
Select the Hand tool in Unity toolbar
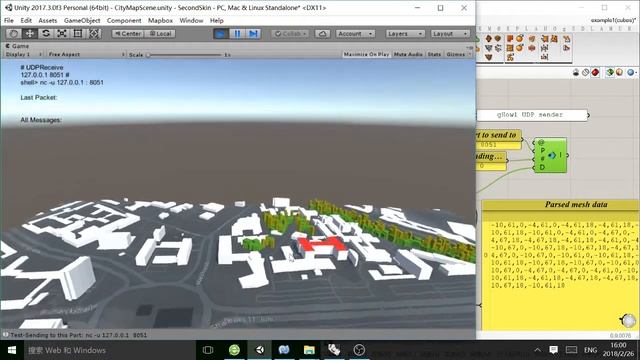[14, 33]
